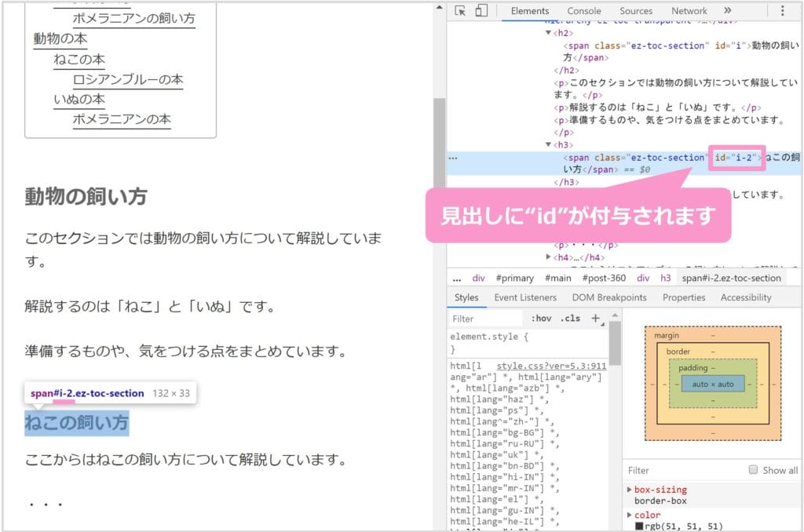Collapse the h2 node in the DOM tree
The height and width of the screenshot is (532, 804).
coord(548,33)
